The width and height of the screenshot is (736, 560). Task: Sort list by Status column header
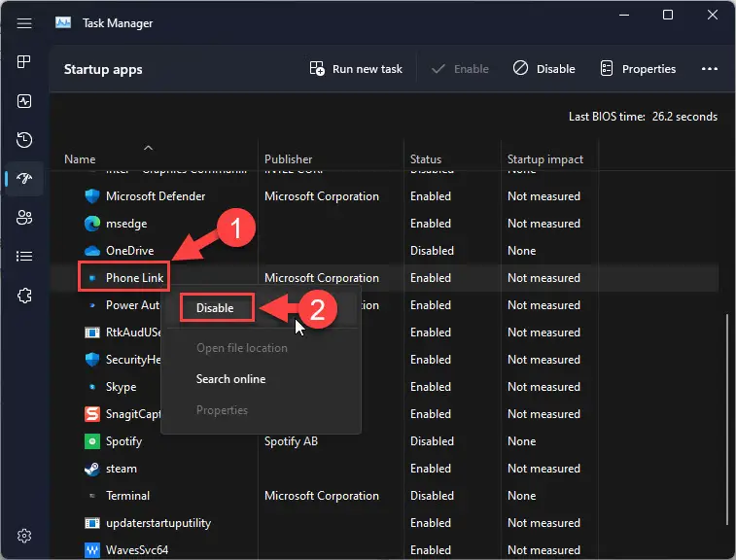coord(426,159)
